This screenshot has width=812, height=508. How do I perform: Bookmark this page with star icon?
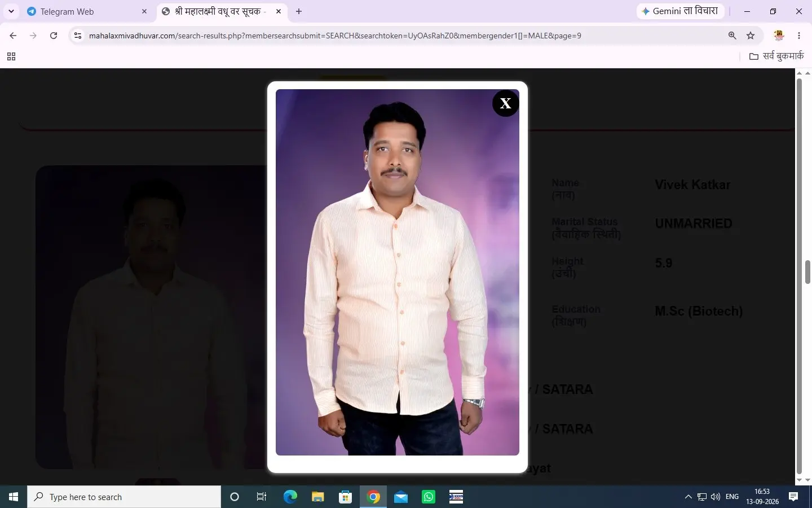(x=751, y=36)
